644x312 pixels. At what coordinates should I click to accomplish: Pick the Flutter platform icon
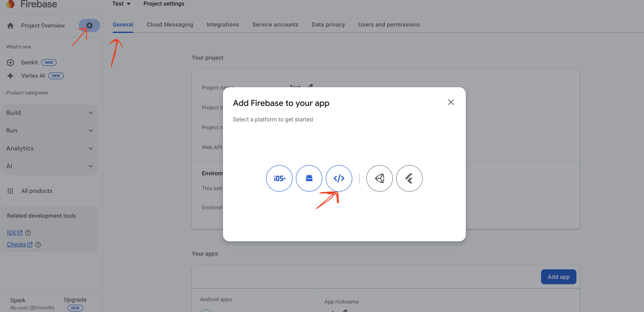(x=409, y=178)
